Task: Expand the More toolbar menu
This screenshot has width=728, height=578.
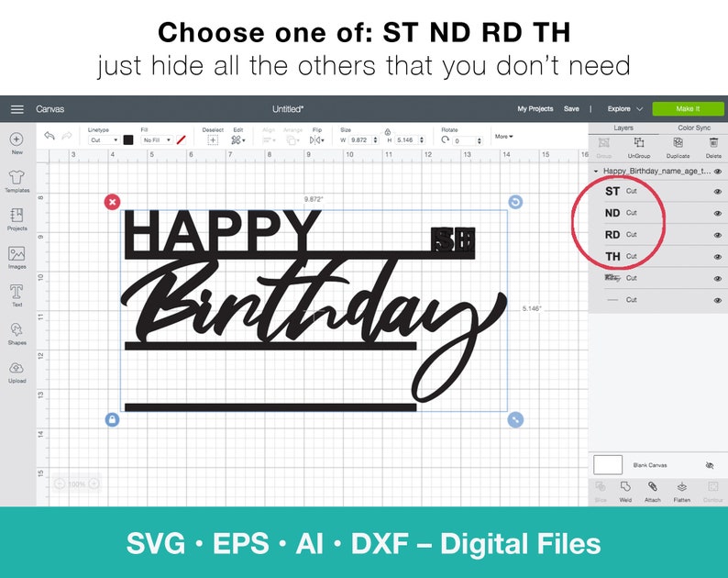Action: coord(503,137)
